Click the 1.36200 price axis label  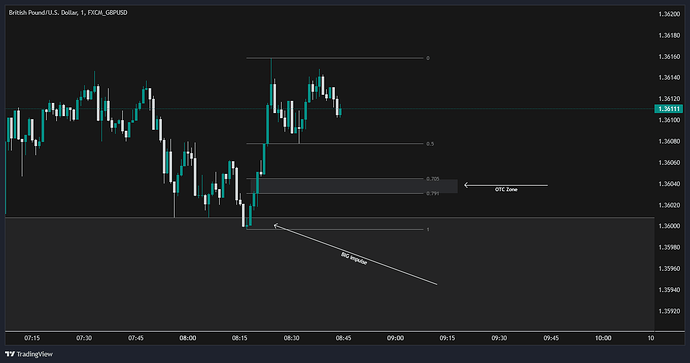(x=669, y=14)
